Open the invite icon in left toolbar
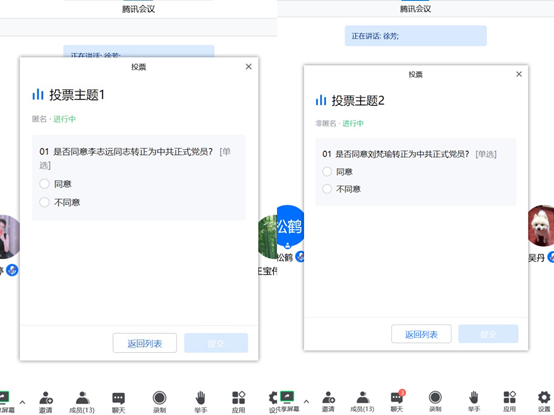This screenshot has height=415, width=554. pos(46,402)
